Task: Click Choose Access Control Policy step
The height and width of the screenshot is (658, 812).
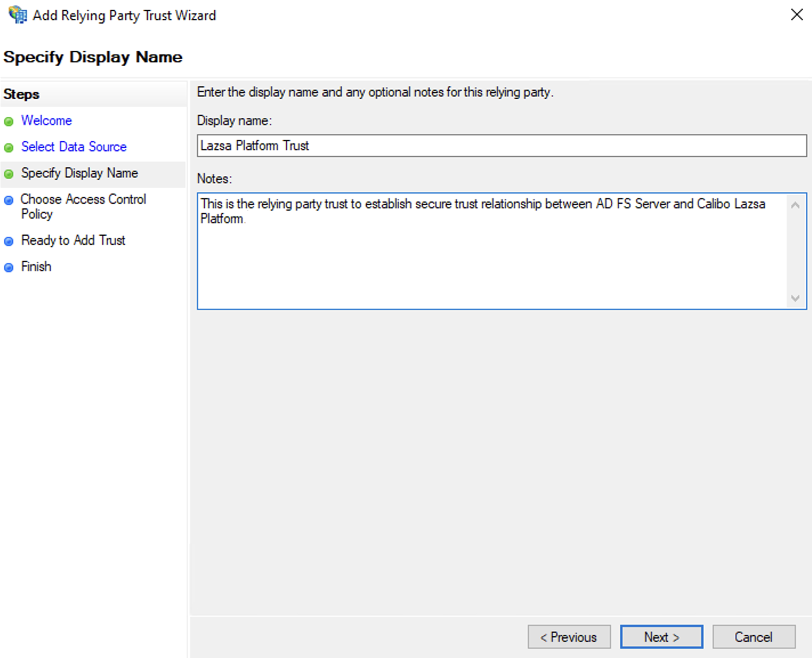Action: click(83, 206)
